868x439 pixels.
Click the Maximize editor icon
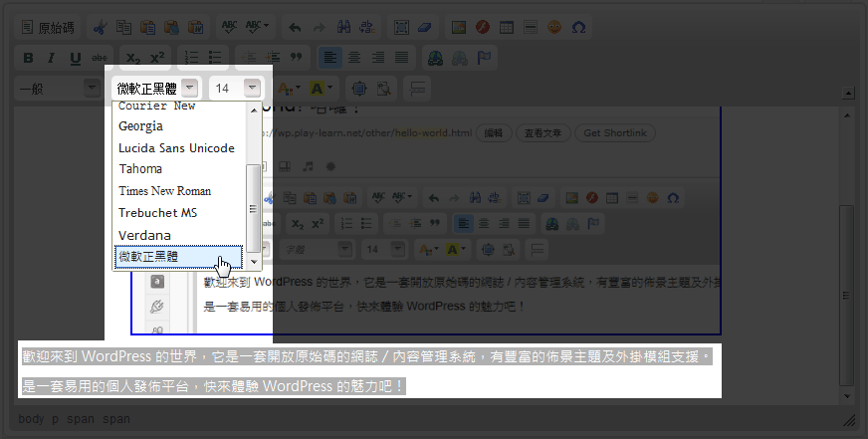pos(358,88)
